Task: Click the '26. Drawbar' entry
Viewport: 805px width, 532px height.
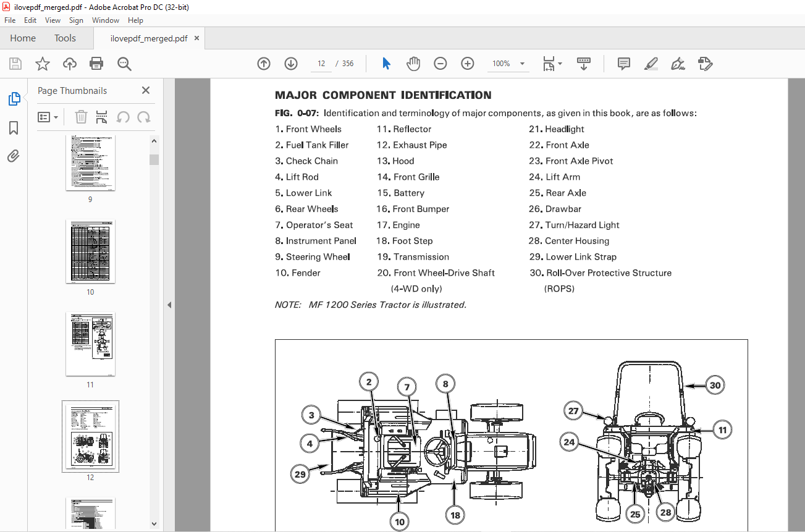Action: coord(555,209)
